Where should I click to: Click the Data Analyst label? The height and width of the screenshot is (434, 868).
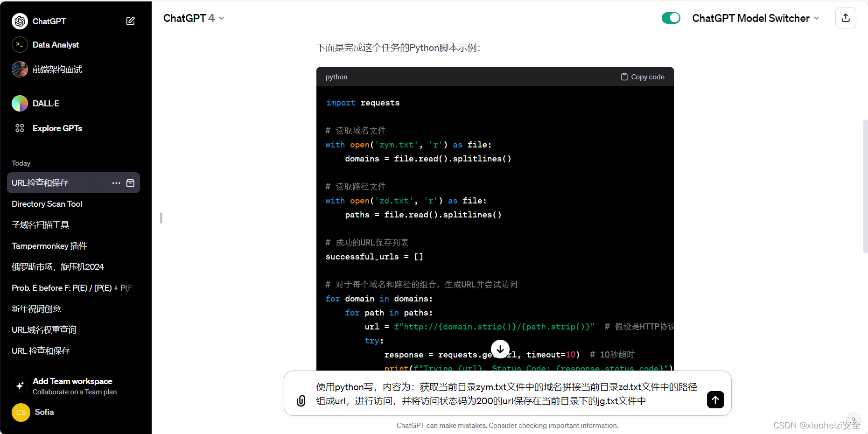click(x=56, y=45)
